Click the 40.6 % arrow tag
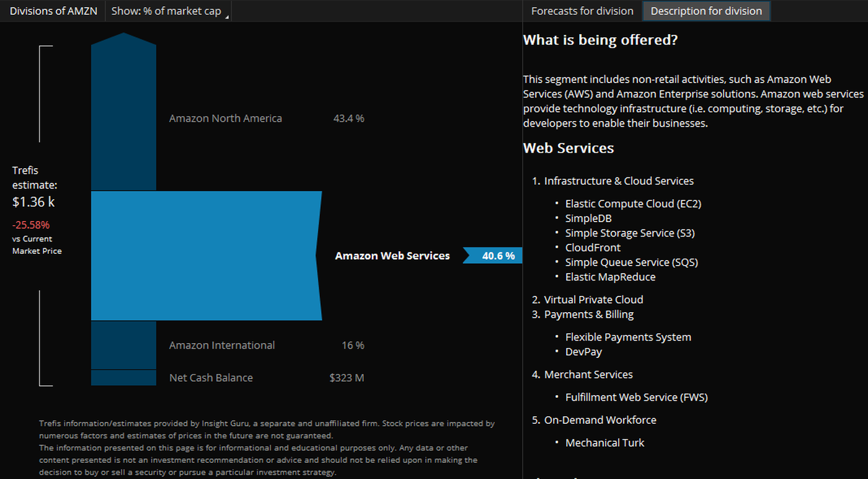868x479 pixels. [x=493, y=256]
